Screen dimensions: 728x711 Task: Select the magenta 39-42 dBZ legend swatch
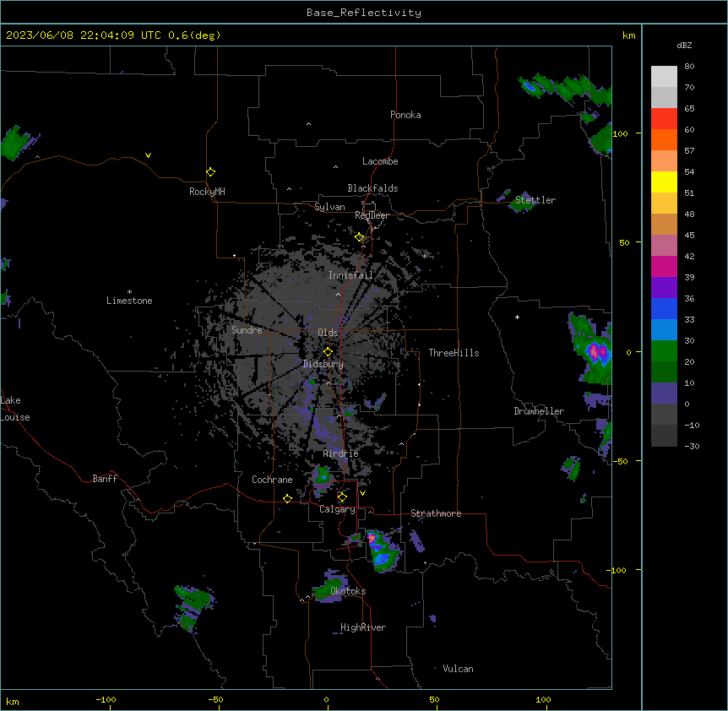(x=664, y=266)
